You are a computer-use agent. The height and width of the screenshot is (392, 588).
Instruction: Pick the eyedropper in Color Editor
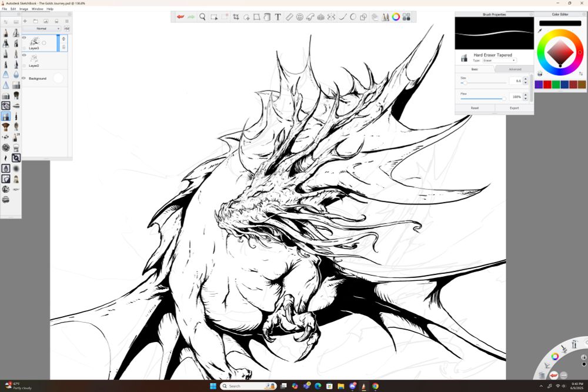click(x=540, y=31)
